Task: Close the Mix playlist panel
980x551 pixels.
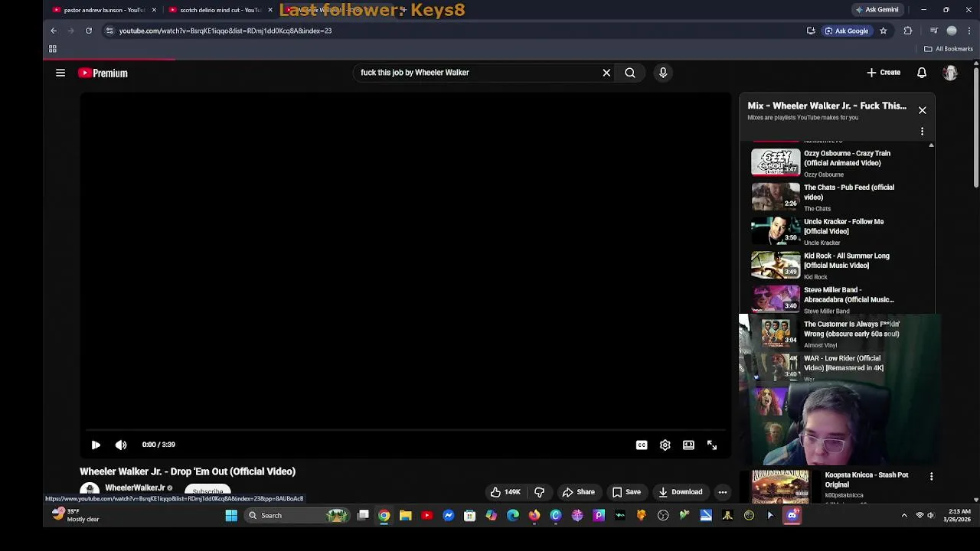Action: click(x=922, y=110)
